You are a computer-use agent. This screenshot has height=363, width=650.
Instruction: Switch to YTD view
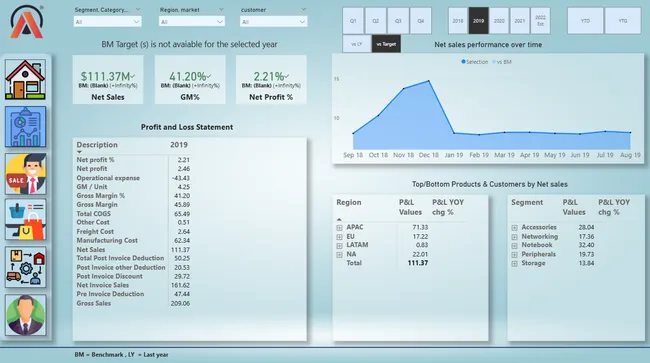tap(585, 21)
